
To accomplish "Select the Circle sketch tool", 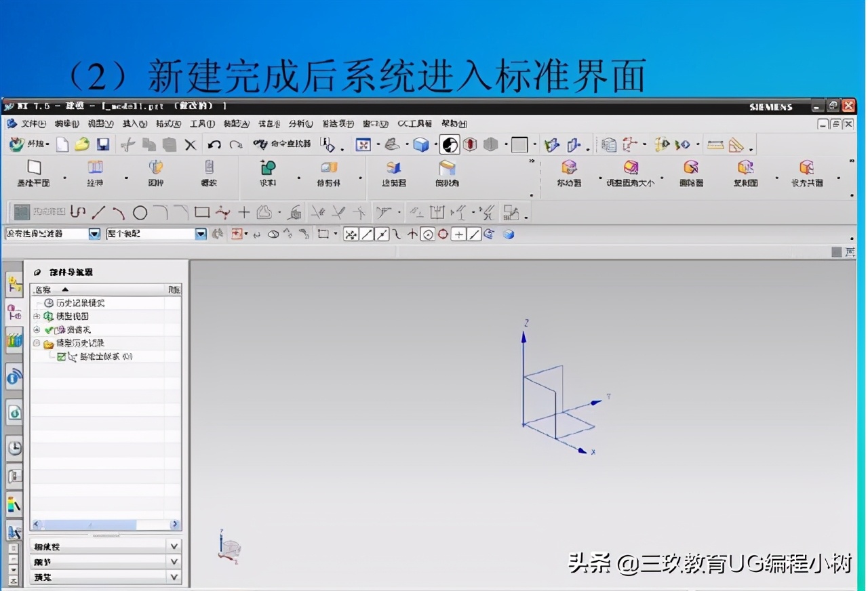I will tap(139, 213).
